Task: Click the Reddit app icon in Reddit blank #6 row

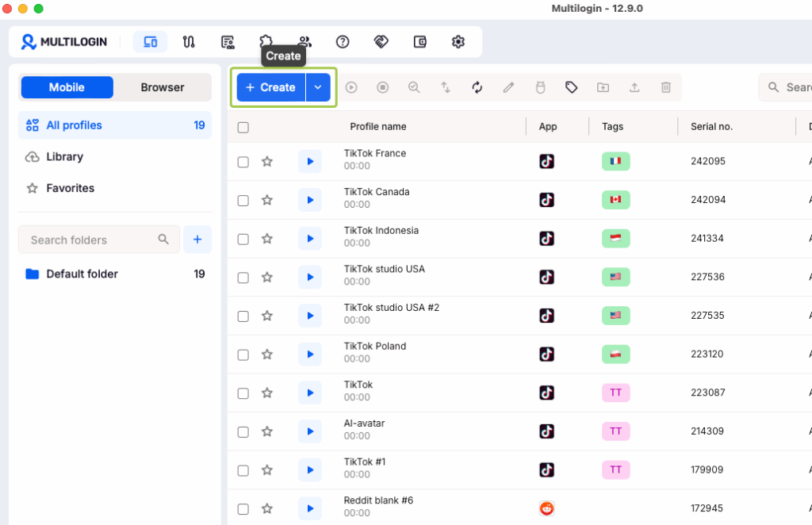Action: (x=547, y=508)
